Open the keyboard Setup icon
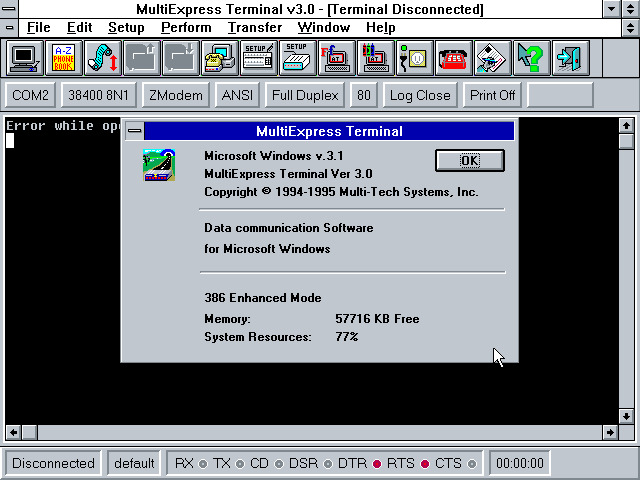Viewport: 640px width, 480px height. [259, 58]
